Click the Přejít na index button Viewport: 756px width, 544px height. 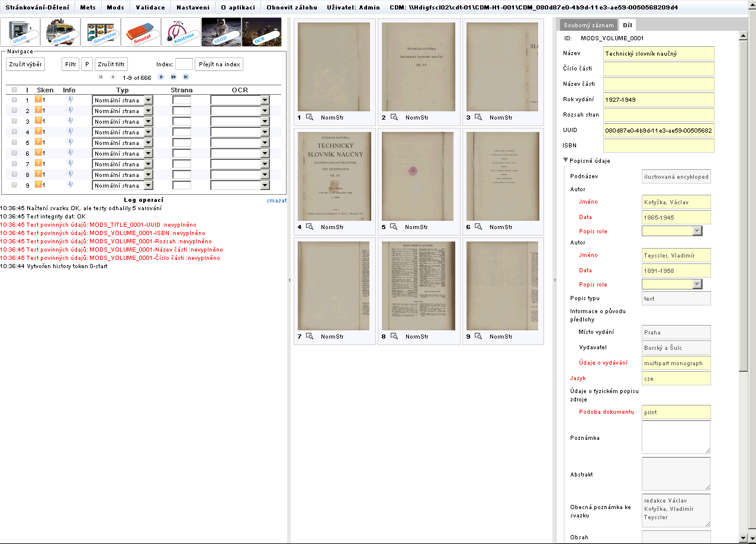coord(219,64)
